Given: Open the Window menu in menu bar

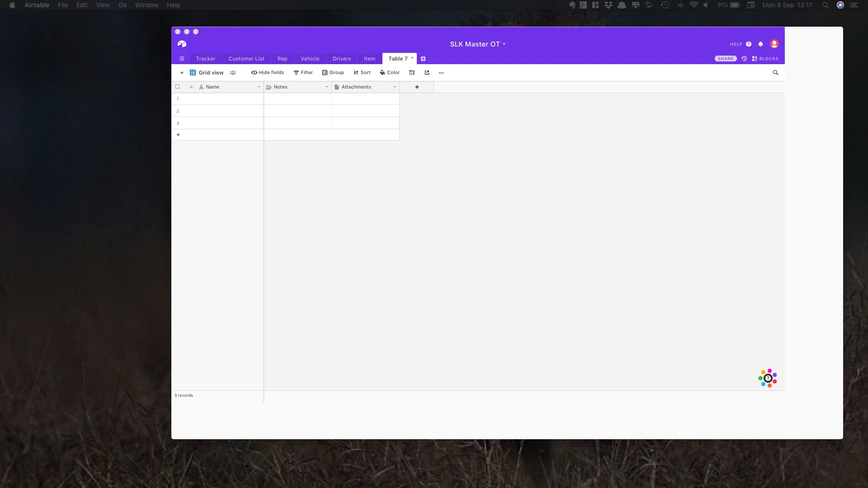Looking at the screenshot, I should 146,5.
